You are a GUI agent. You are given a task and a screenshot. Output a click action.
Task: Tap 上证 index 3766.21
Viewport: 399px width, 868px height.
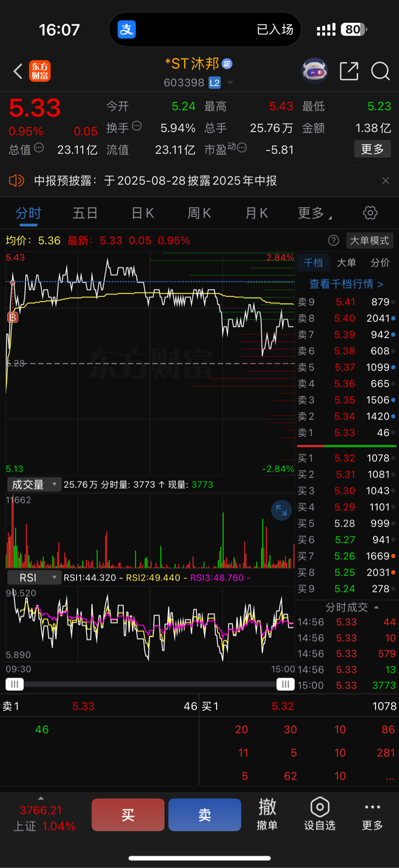[41, 810]
